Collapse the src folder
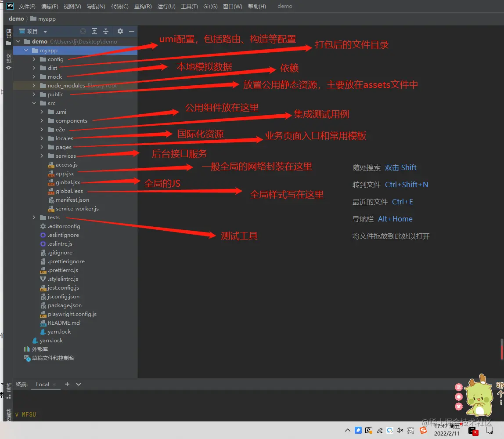This screenshot has height=439, width=504. click(34, 103)
